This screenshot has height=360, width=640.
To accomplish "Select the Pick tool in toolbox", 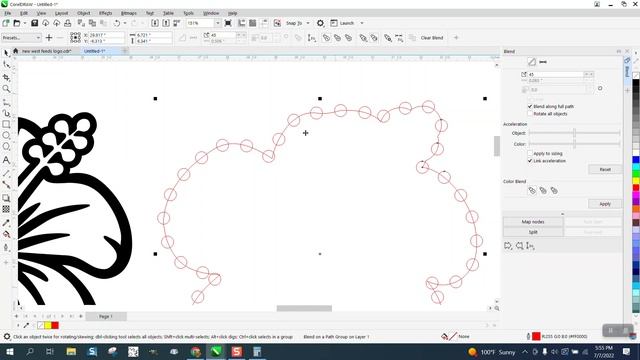I will click(x=6, y=53).
